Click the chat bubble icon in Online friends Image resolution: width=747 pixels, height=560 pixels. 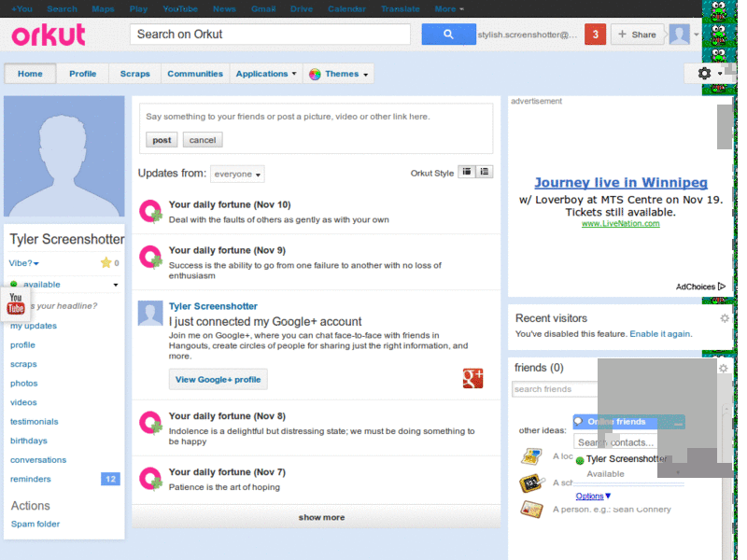click(578, 422)
